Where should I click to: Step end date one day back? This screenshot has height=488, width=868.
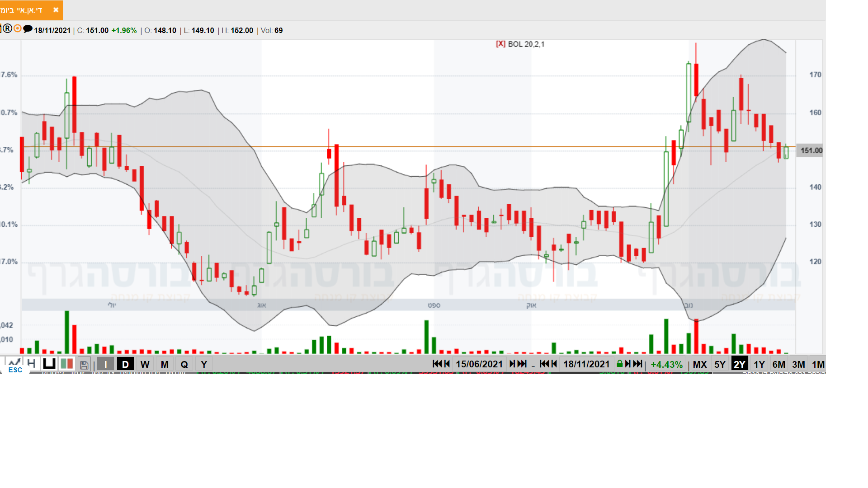(x=554, y=364)
